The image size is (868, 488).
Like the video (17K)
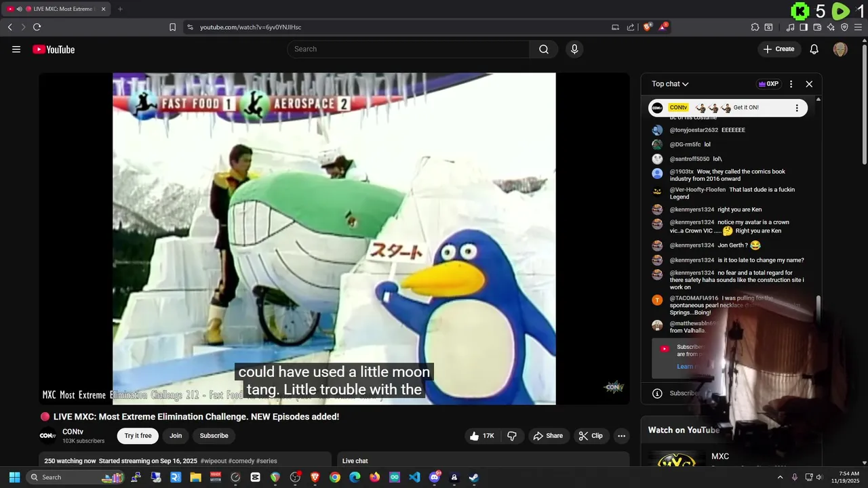coord(481,436)
